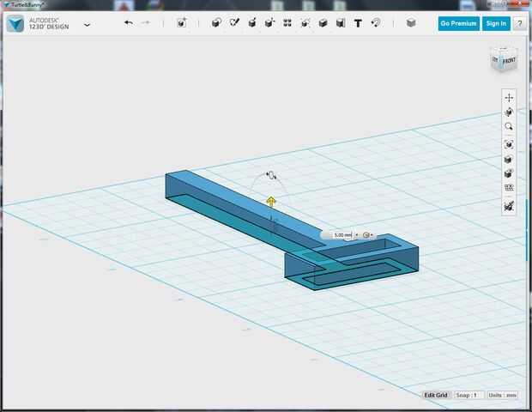
Task: Open the Primitives tool menu
Action: (x=216, y=22)
